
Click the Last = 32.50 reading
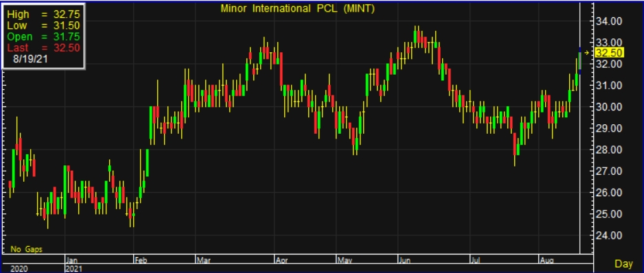43,47
